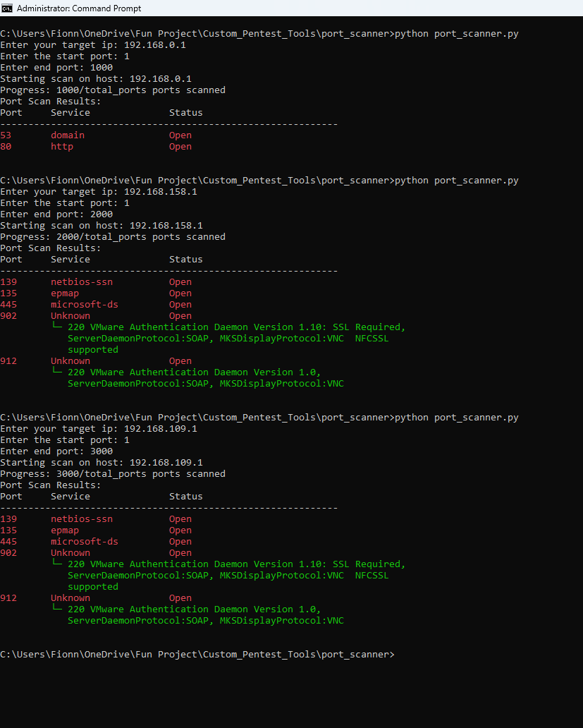
Task: Select port '902' in the 192.168.158.1 scan results
Action: click(x=8, y=316)
